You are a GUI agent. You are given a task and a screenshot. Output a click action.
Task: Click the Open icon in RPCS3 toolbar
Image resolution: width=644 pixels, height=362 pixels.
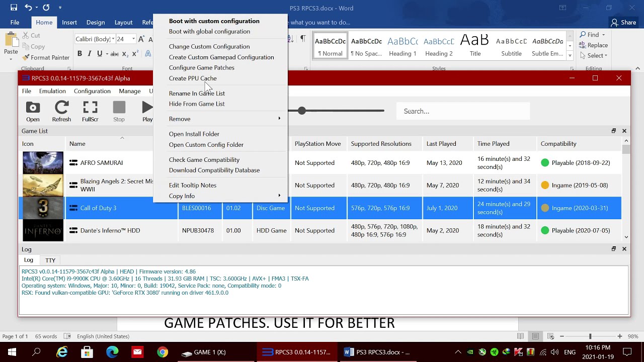(33, 111)
